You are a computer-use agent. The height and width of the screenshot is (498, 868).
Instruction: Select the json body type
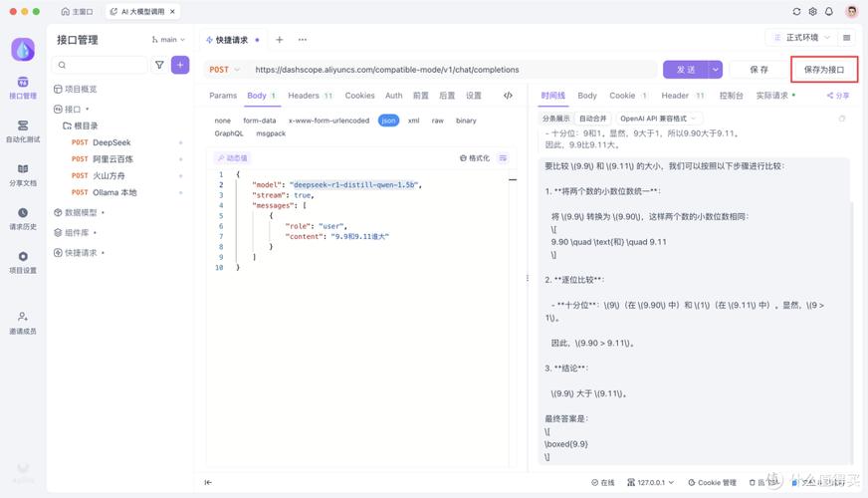point(388,121)
